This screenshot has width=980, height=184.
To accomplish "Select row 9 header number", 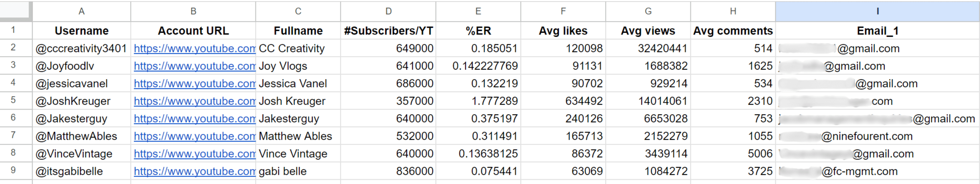I will (x=13, y=170).
